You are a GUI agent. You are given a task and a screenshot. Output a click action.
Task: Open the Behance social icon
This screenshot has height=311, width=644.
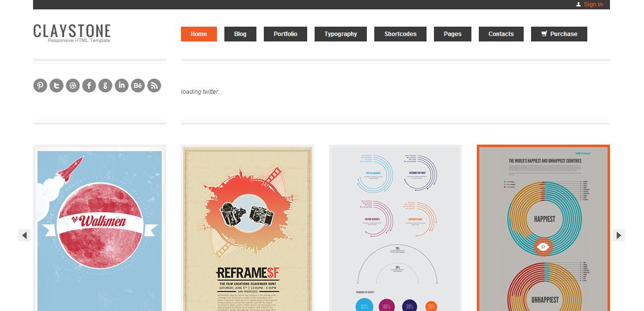[138, 85]
